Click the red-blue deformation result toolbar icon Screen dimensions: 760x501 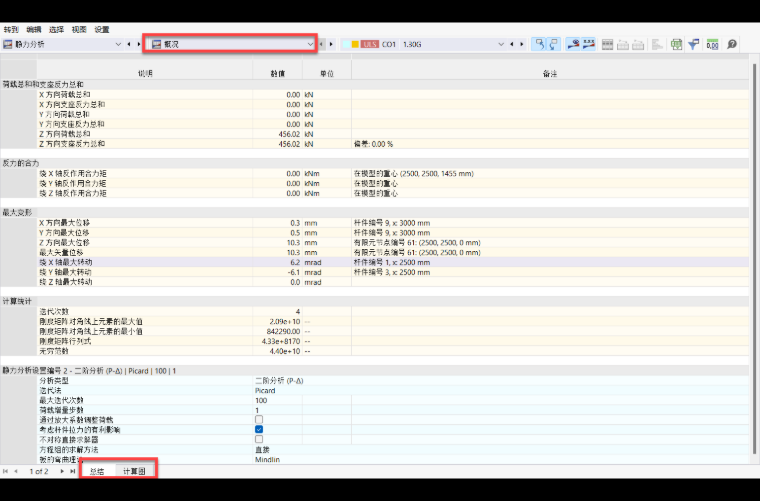[x=573, y=44]
